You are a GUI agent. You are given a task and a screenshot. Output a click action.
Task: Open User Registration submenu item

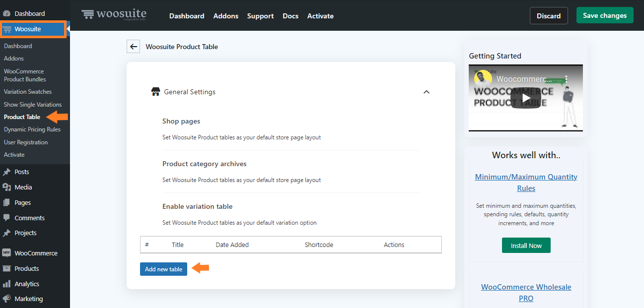(26, 142)
